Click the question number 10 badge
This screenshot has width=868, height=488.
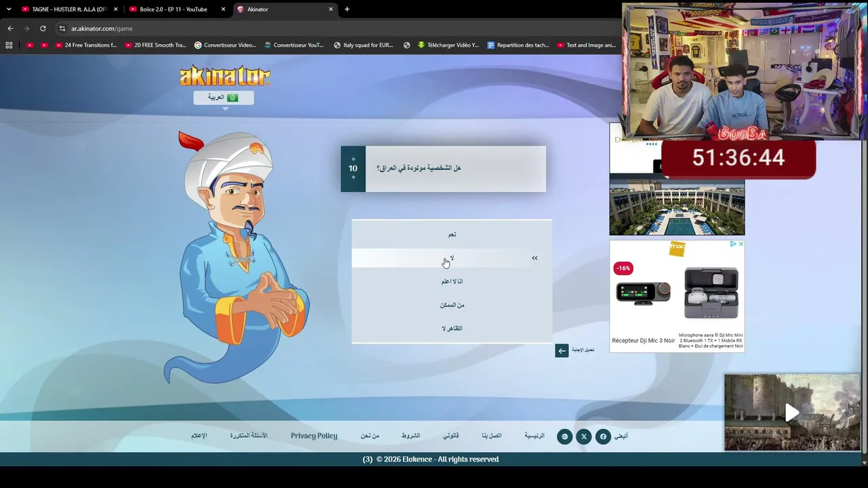(x=353, y=169)
